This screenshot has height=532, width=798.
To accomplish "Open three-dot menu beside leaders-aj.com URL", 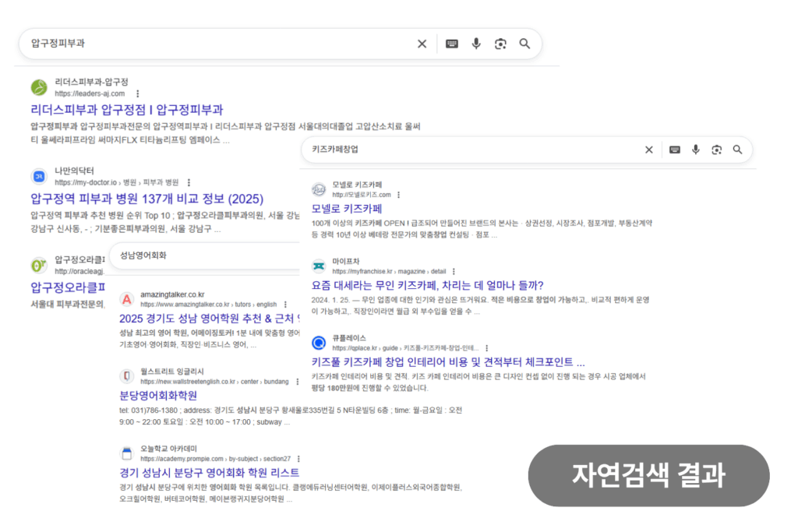I will pos(136,93).
